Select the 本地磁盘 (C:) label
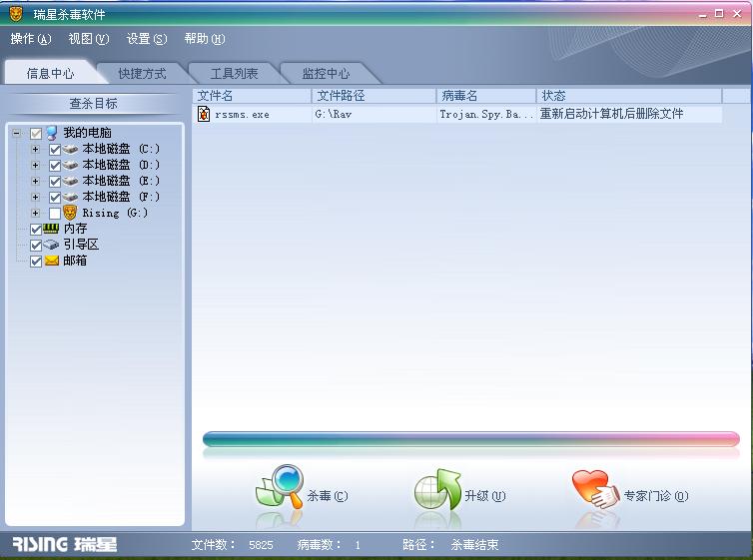The width and height of the screenshot is (753, 560). [121, 150]
